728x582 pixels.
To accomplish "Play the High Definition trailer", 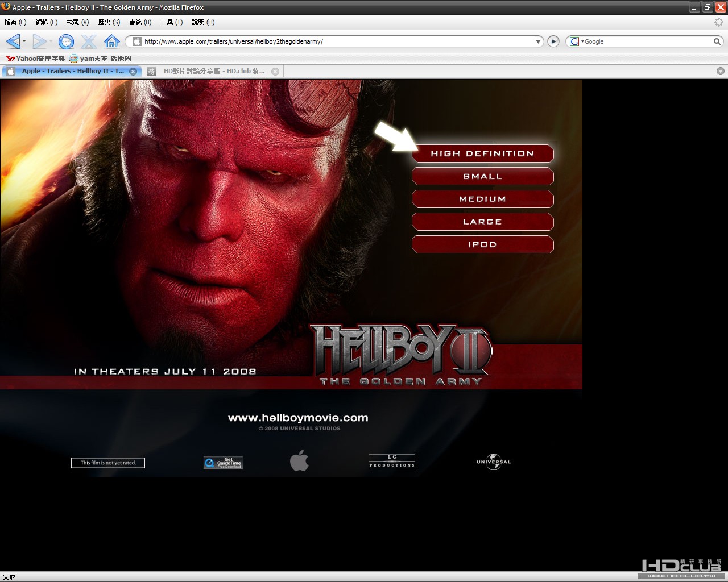I will pos(483,153).
